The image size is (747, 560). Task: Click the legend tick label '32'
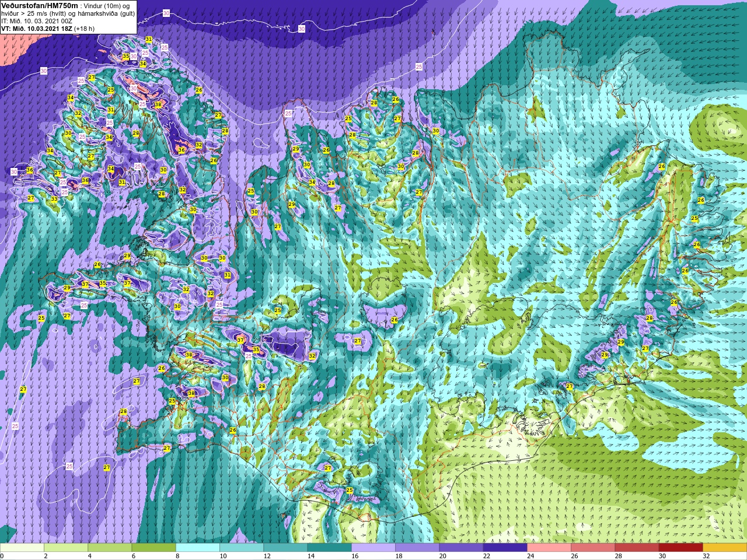tap(706, 556)
